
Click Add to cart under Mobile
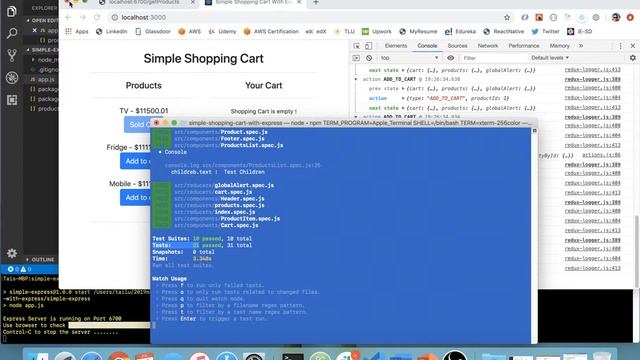(x=136, y=198)
